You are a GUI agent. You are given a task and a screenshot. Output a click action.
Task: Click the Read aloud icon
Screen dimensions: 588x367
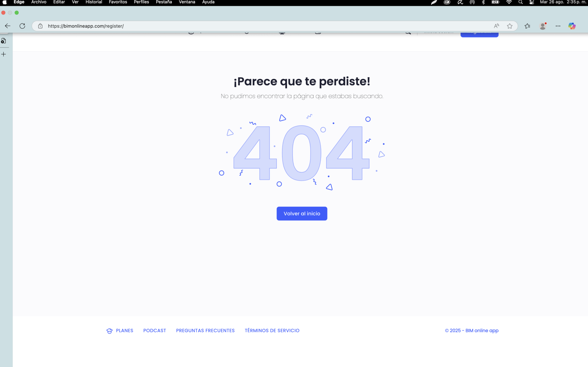496,26
